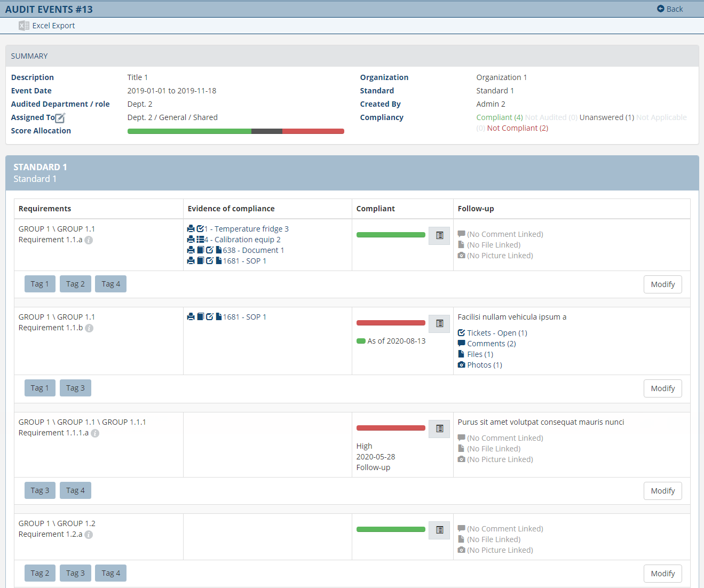Click the pencil icon next to Assigned To

59,117
